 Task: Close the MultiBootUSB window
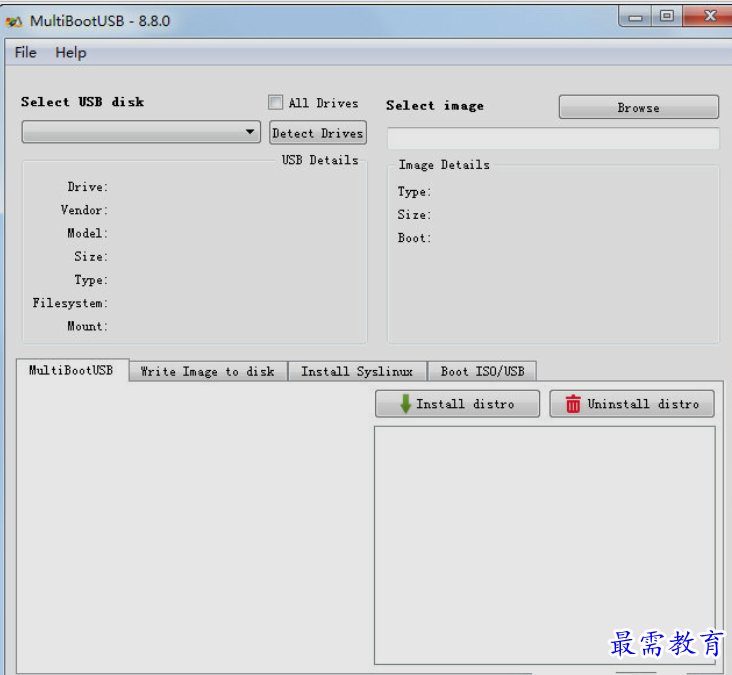pyautogui.click(x=709, y=16)
